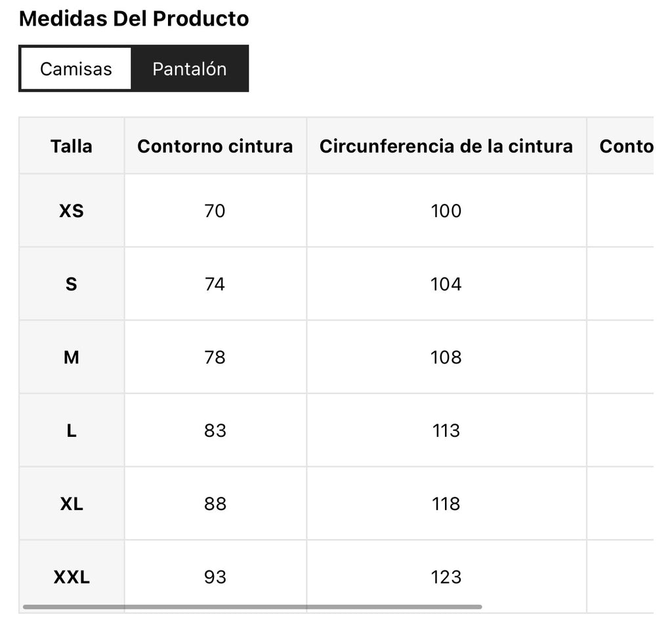
Task: Select the L size row label
Action: 72,430
